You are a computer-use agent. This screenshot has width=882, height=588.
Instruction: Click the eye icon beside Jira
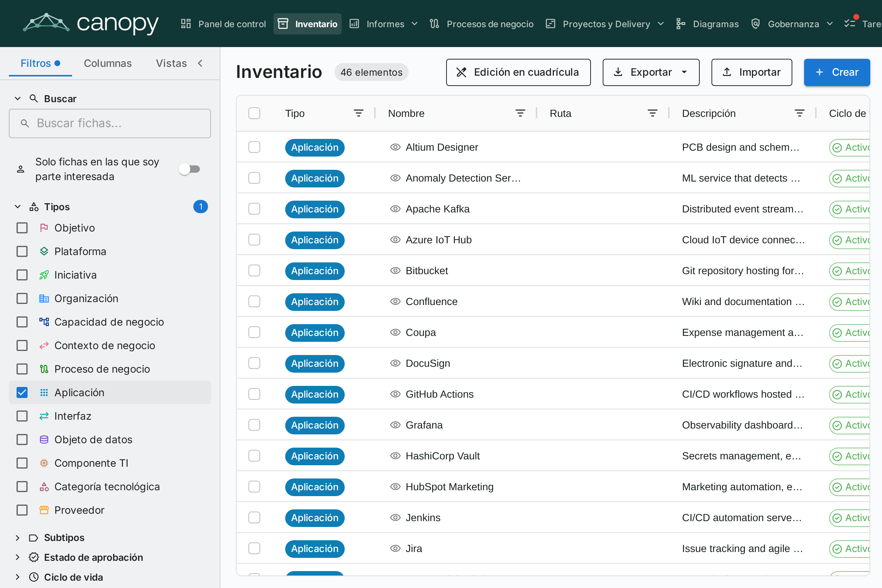[395, 548]
